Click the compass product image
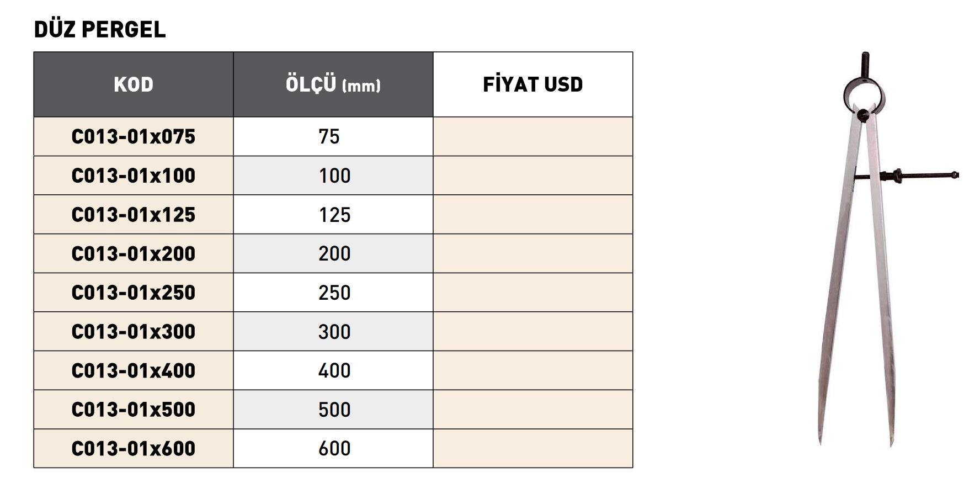980x483 pixels. tap(861, 248)
